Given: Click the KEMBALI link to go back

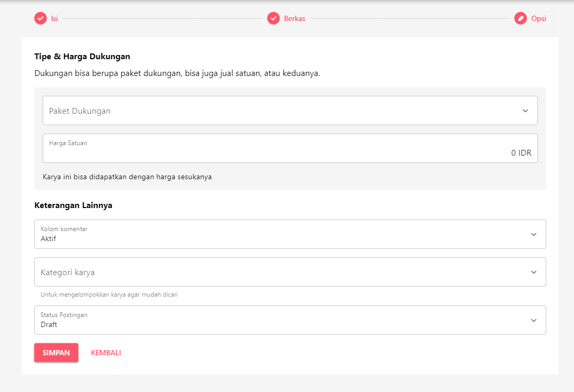Looking at the screenshot, I should (106, 353).
